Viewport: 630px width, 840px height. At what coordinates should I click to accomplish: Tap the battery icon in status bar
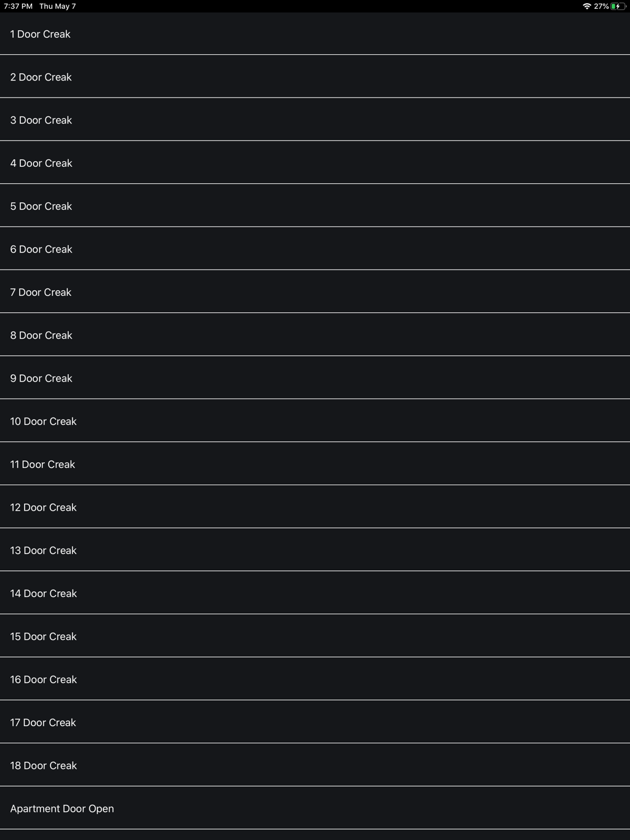[x=617, y=6]
